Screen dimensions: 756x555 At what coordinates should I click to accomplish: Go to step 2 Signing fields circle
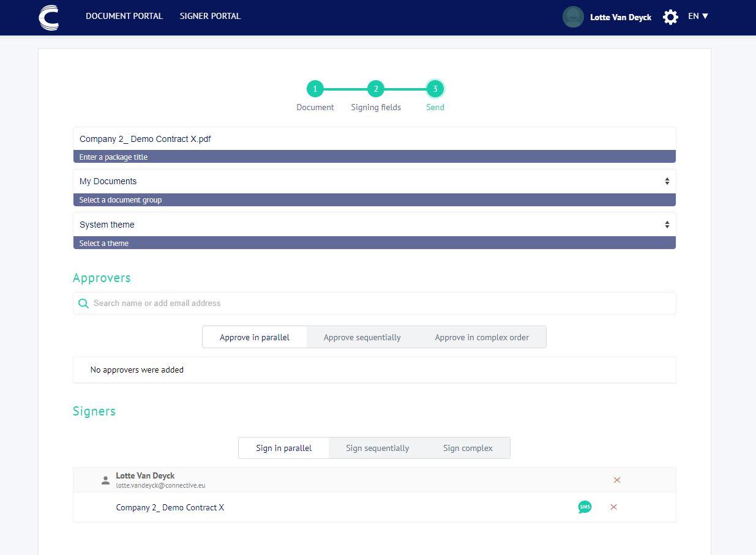pyautogui.click(x=375, y=89)
